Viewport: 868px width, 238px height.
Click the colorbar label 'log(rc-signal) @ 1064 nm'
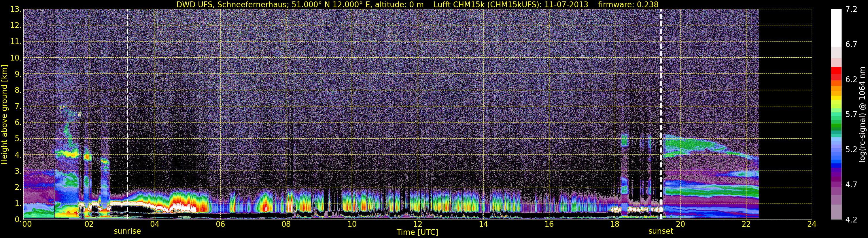pyautogui.click(x=862, y=114)
